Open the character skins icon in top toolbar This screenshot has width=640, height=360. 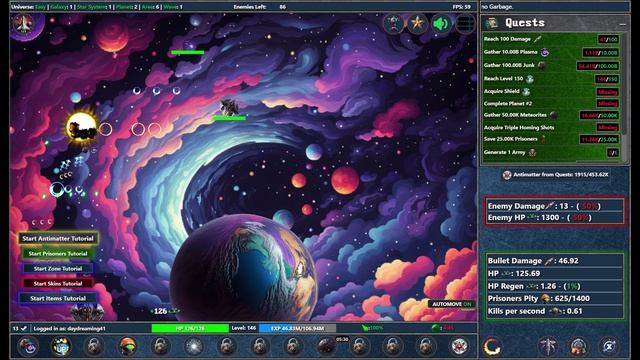[393, 23]
